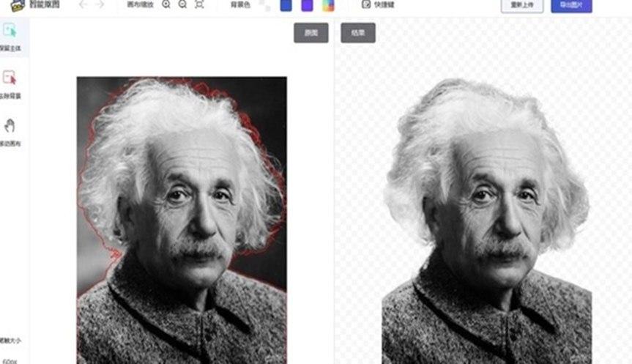Click the gray 结果 result button
The image size is (632, 364).
358,33
